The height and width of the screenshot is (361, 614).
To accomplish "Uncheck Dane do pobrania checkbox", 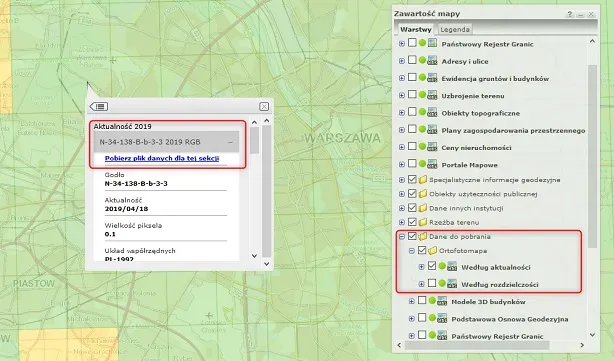I will 412,236.
